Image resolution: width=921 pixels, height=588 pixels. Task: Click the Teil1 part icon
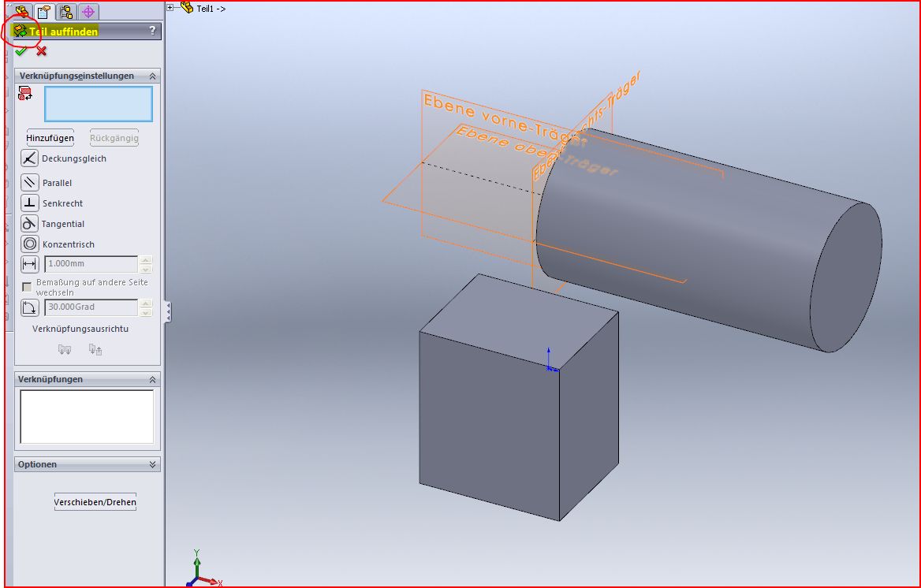[187, 8]
